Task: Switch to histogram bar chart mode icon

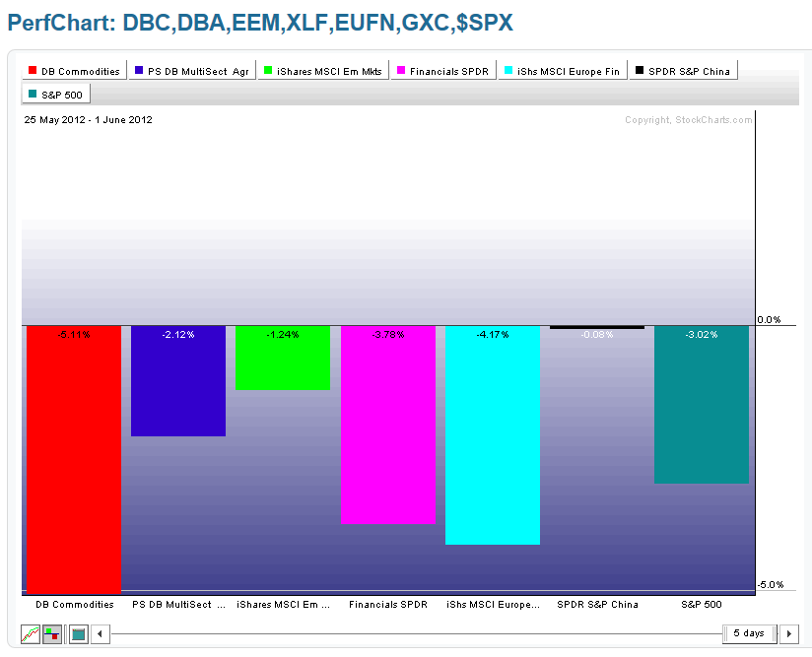Action: [52, 633]
